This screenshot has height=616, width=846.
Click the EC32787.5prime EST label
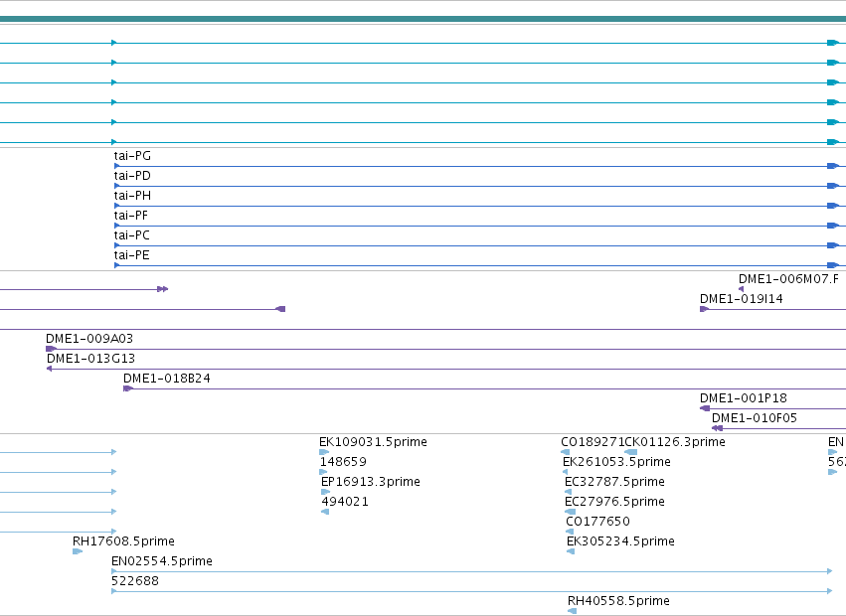(x=614, y=482)
